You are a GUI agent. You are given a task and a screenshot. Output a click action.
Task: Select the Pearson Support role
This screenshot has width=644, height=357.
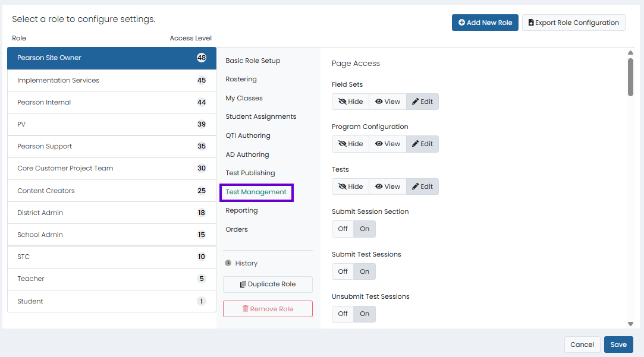click(x=112, y=147)
